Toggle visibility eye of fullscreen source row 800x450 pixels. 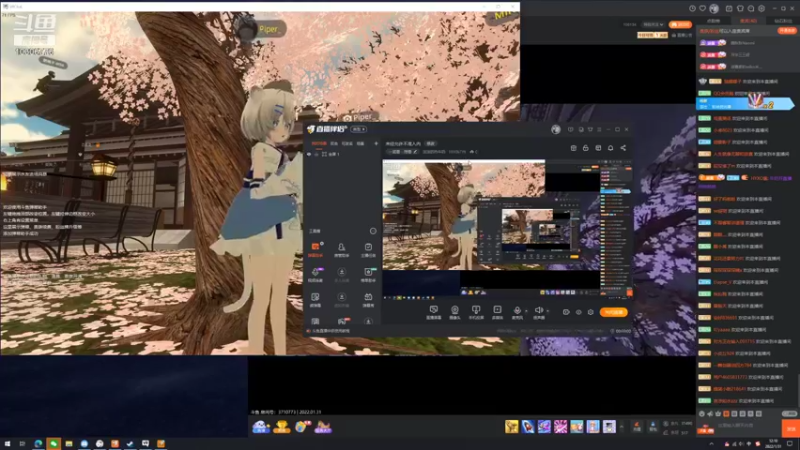tap(309, 154)
